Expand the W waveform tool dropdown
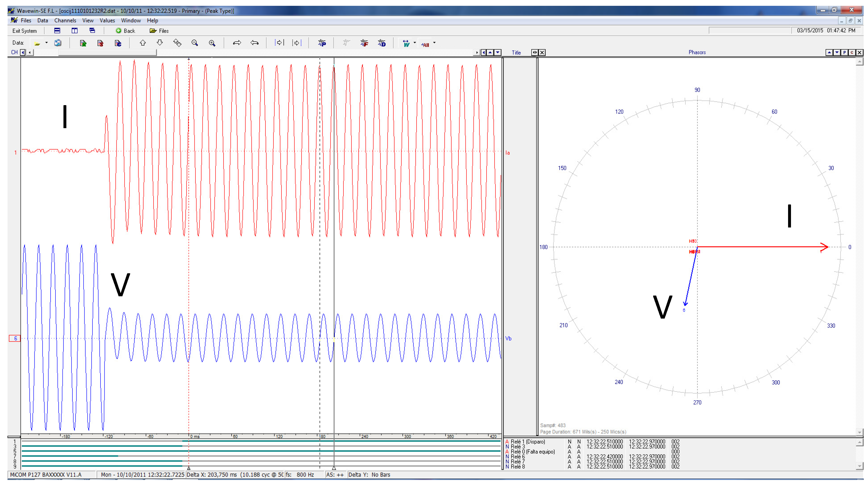 coord(415,43)
